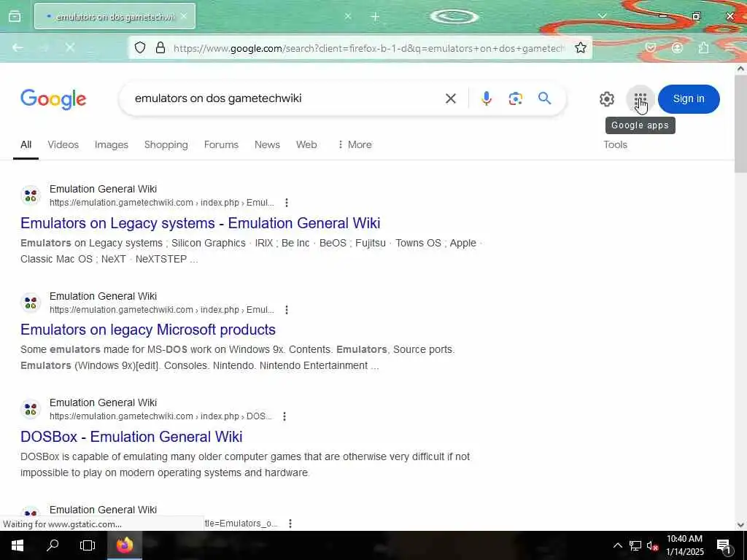The image size is (747, 560).
Task: Open the Google apps grid
Action: [640, 99]
